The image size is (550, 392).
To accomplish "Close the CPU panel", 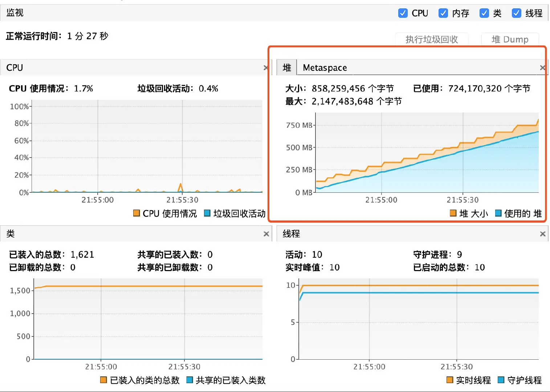I will click(266, 68).
